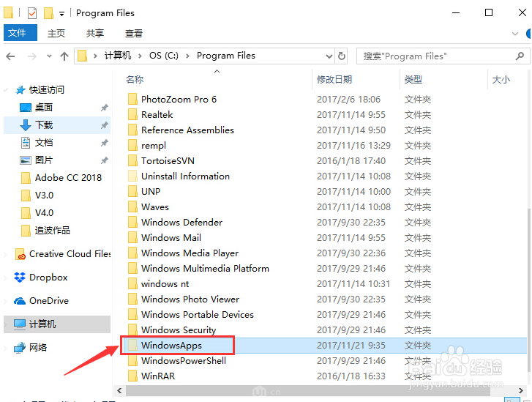Screen dimensions: 532x402
Task: Sort by 名称 column header
Action: pyautogui.click(x=135, y=80)
